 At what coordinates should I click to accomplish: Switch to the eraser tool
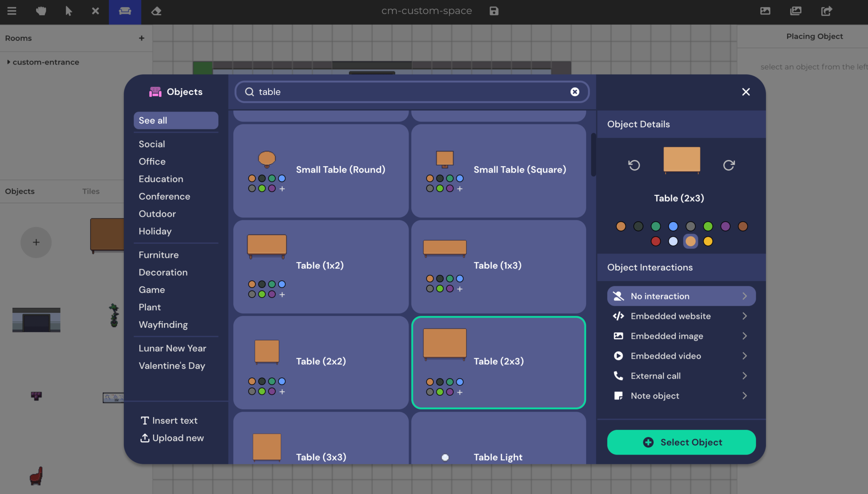pos(156,11)
